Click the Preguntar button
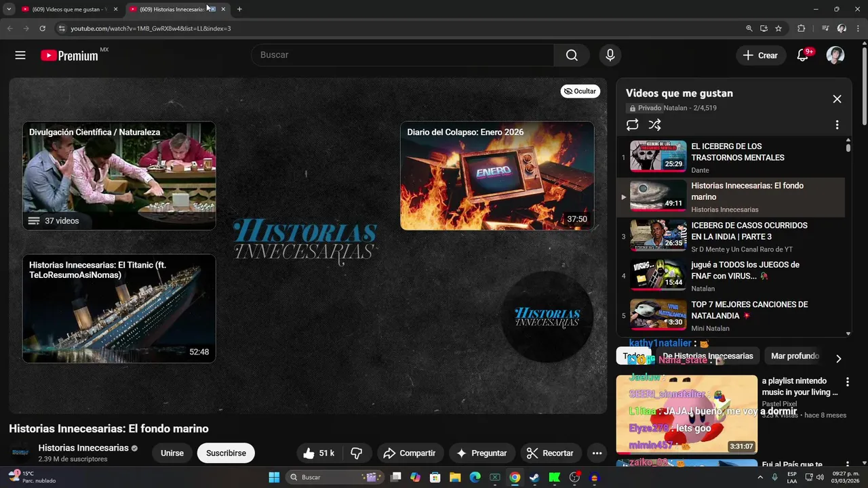The image size is (868, 488). tap(481, 453)
